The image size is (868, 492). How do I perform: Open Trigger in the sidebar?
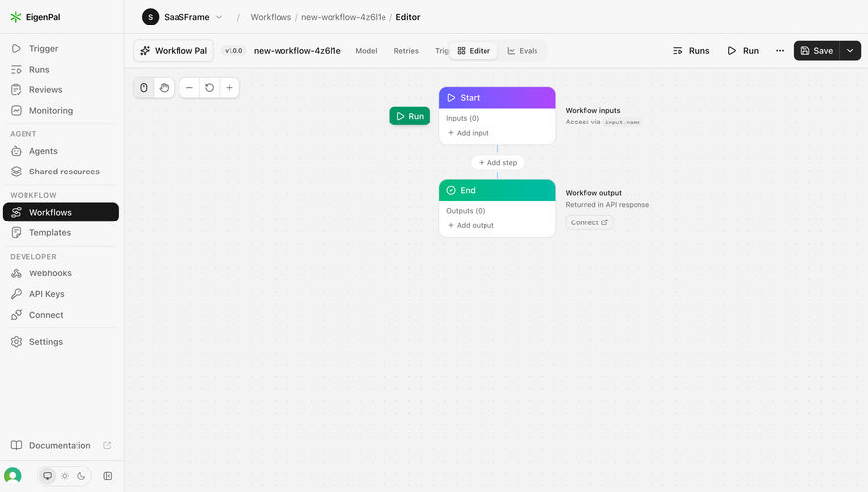(x=61, y=49)
